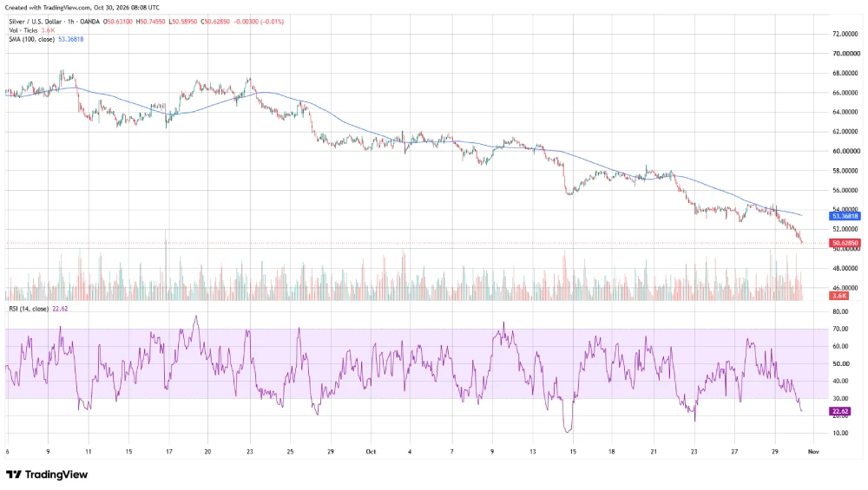868x490 pixels.
Task: Select the 'Vol · Ticks' indicator legend
Action: [x=23, y=30]
